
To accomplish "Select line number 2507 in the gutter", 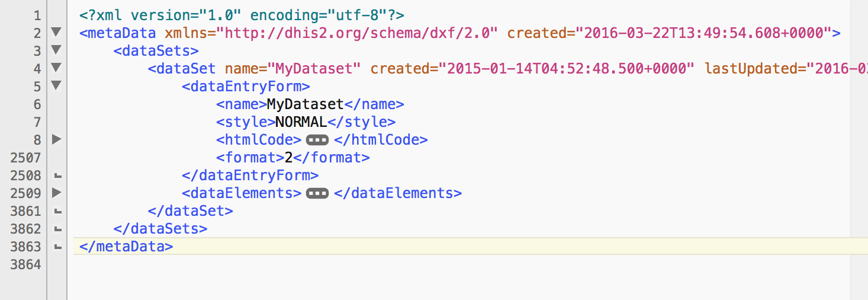I will click(x=25, y=158).
